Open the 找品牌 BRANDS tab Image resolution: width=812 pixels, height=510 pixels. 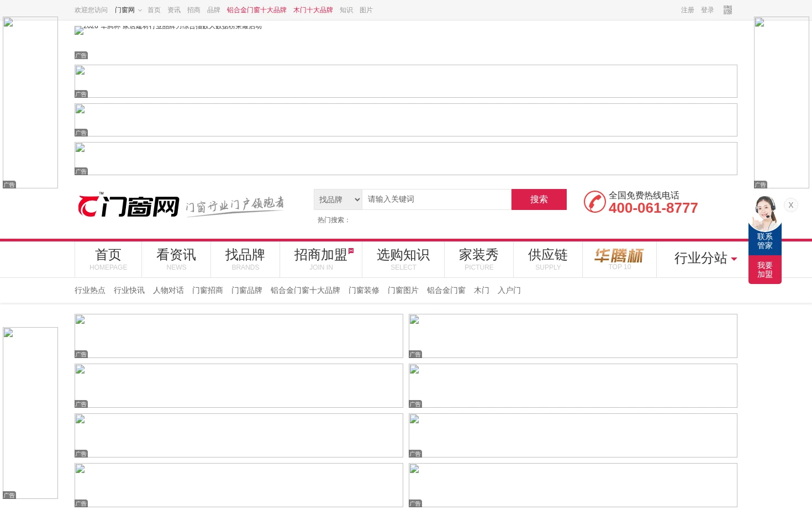click(x=245, y=259)
